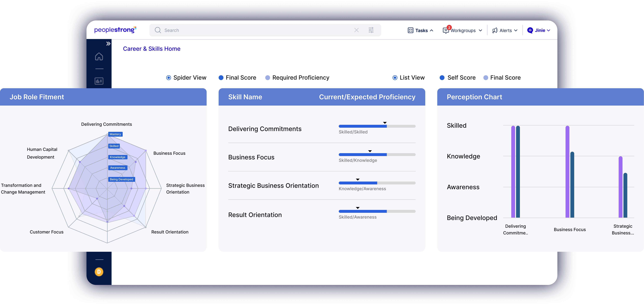This screenshot has width=644, height=305.
Task: Select Strategic Business Orientation skill row
Action: click(322, 186)
